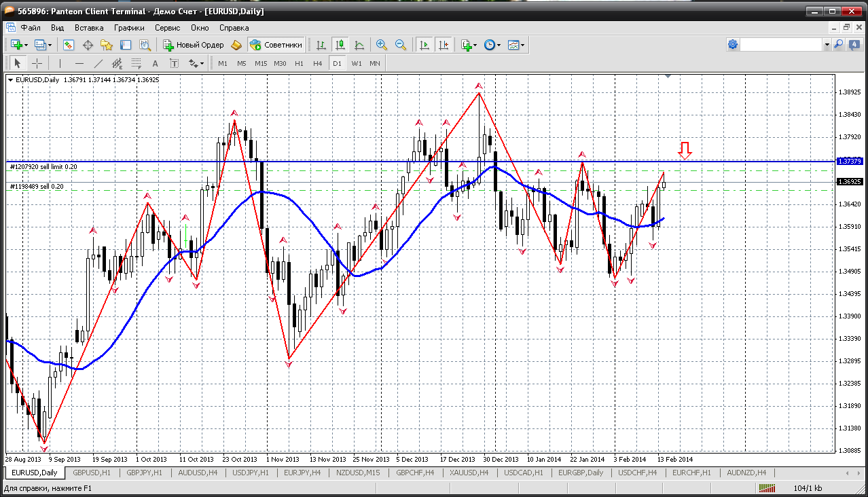Click the zoom in magnifier icon

click(382, 45)
